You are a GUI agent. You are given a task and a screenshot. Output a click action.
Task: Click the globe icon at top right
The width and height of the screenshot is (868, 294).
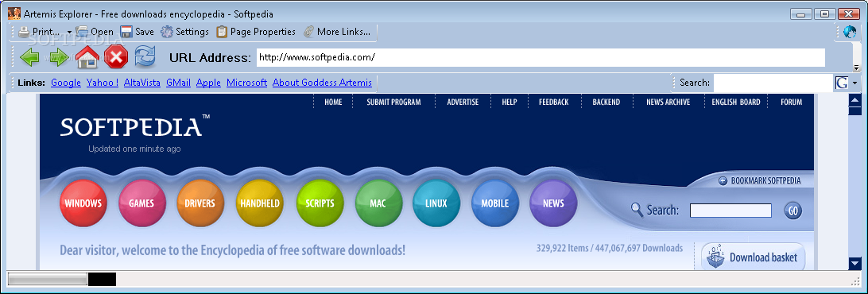click(x=850, y=32)
